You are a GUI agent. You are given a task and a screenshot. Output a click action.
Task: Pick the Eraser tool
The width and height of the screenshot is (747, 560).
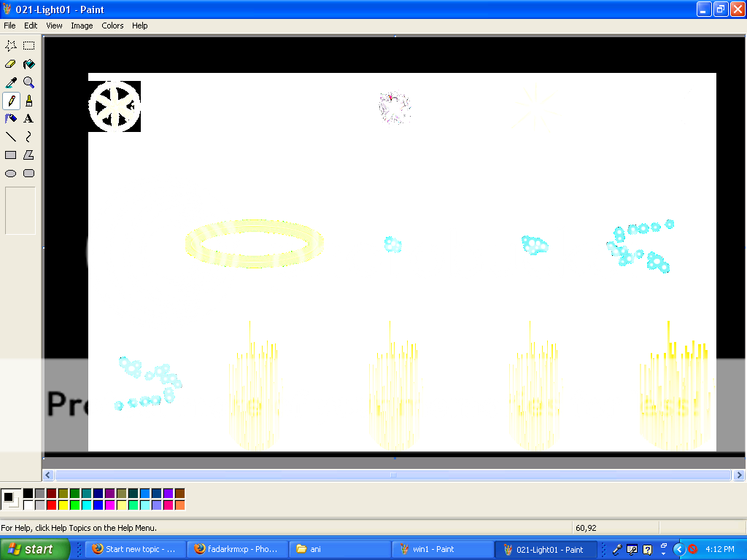(11, 64)
